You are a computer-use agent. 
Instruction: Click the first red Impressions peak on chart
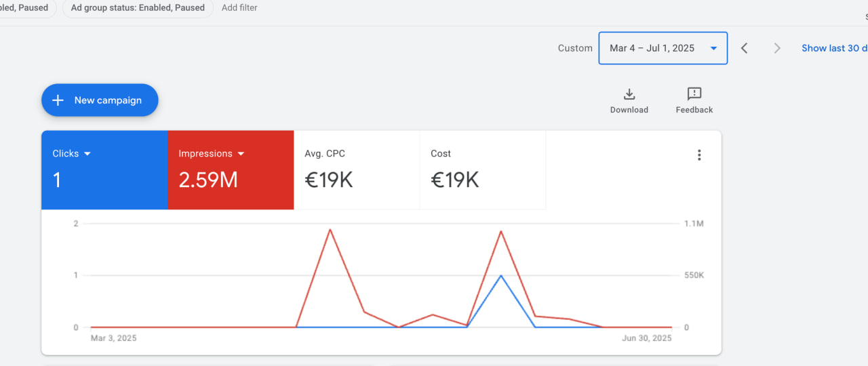[330, 229]
